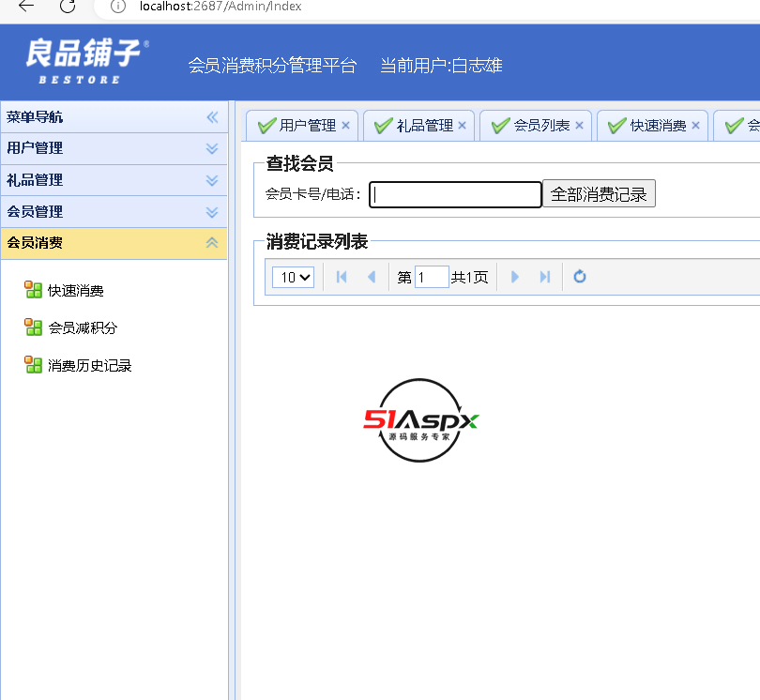The width and height of the screenshot is (760, 700).
Task: Focus the 会员卡号/电话 input field
Action: [x=455, y=194]
